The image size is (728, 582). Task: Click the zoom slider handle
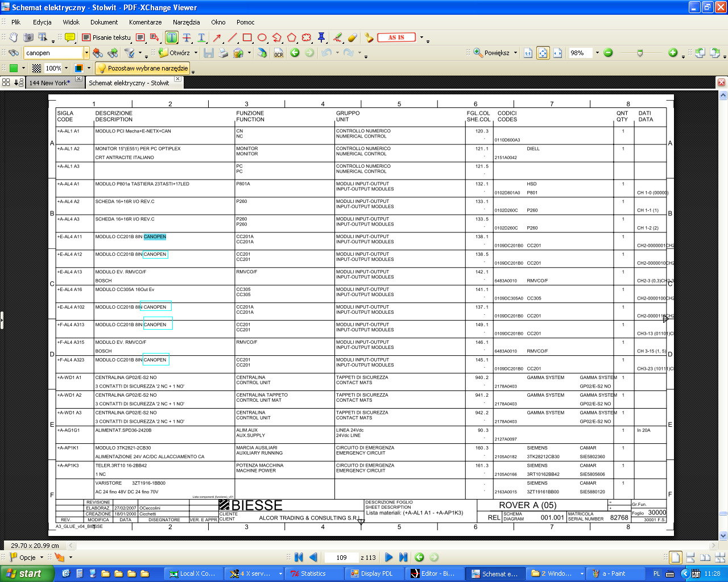coord(640,53)
